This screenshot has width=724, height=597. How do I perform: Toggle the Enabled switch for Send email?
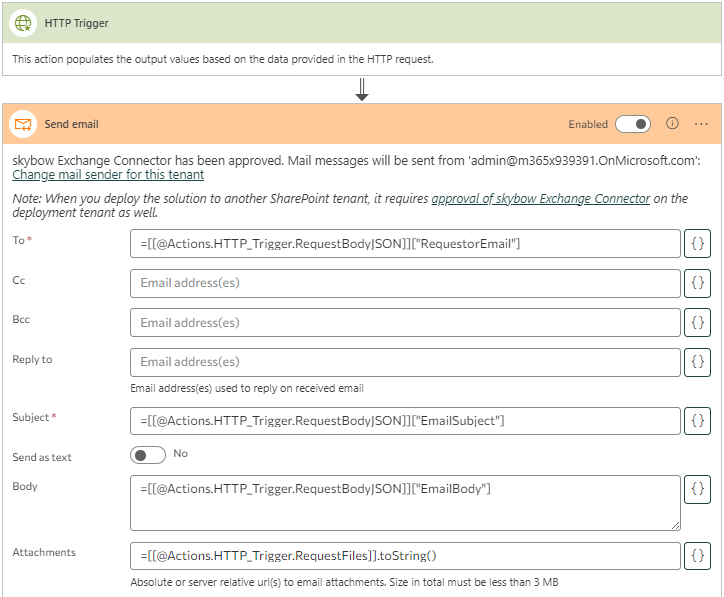(632, 124)
